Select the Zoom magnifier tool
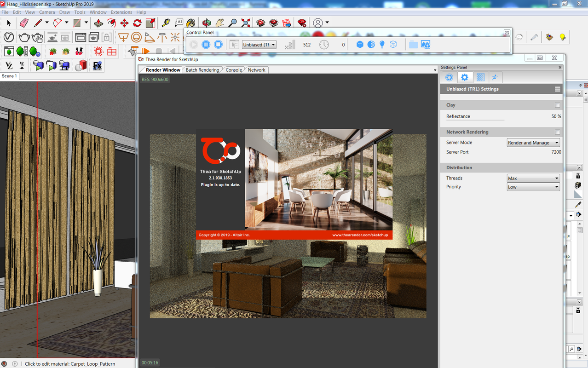The image size is (588, 368). (x=233, y=23)
